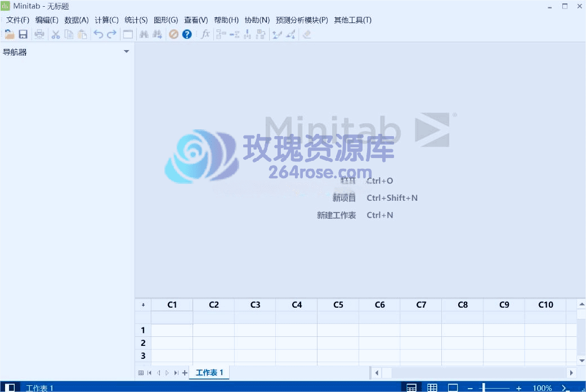Click the 新项目 Ctrl+Shift+N link

pyautogui.click(x=375, y=198)
